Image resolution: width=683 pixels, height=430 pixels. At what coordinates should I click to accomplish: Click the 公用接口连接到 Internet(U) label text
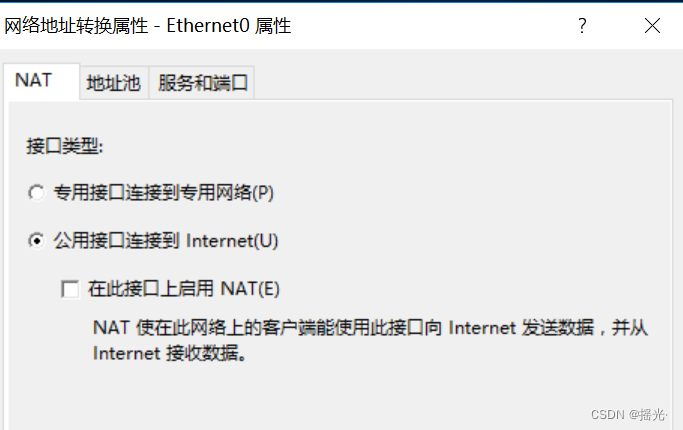[x=166, y=240]
